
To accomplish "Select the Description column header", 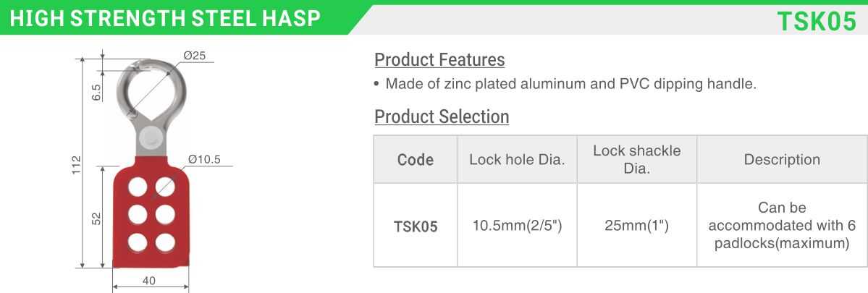I will tap(782, 160).
